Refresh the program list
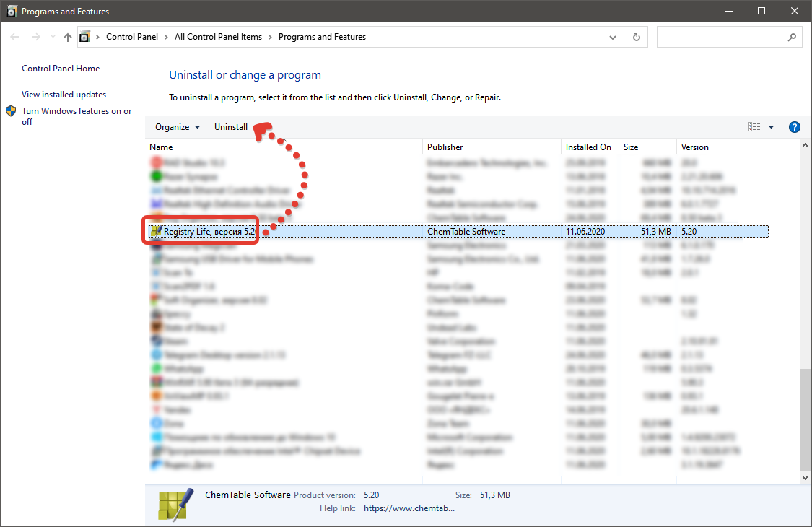Viewport: 812px width, 527px height. tap(636, 36)
